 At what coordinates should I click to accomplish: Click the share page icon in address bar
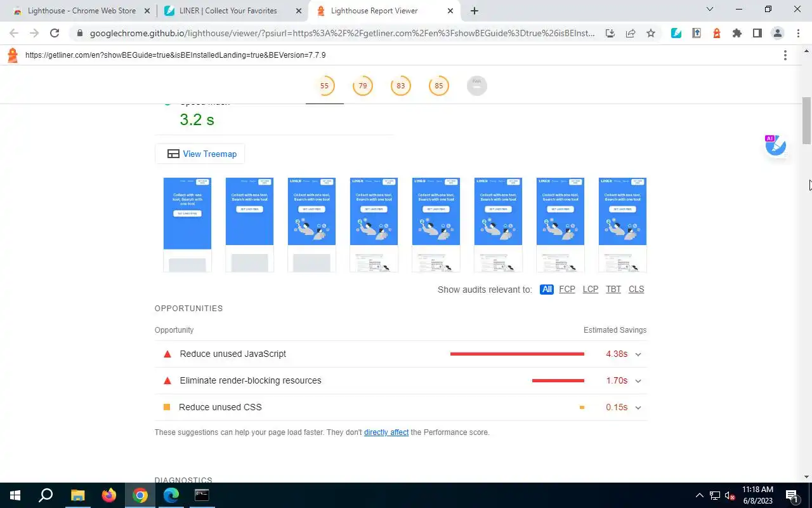pyautogui.click(x=631, y=33)
